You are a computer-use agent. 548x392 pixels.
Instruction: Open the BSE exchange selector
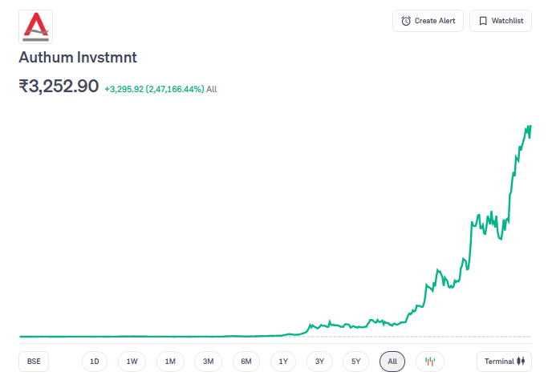(x=34, y=362)
